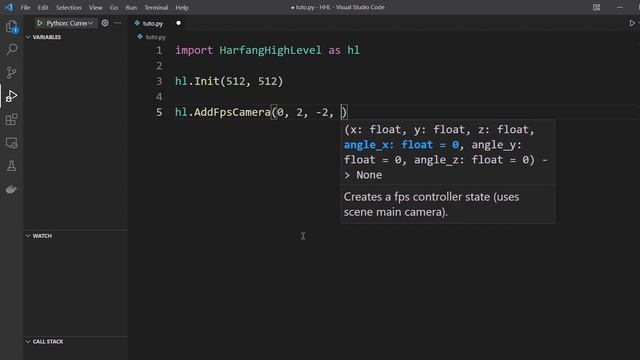The width and height of the screenshot is (640, 360).
Task: Minimize the VS Code window
Action: click(x=620, y=7)
